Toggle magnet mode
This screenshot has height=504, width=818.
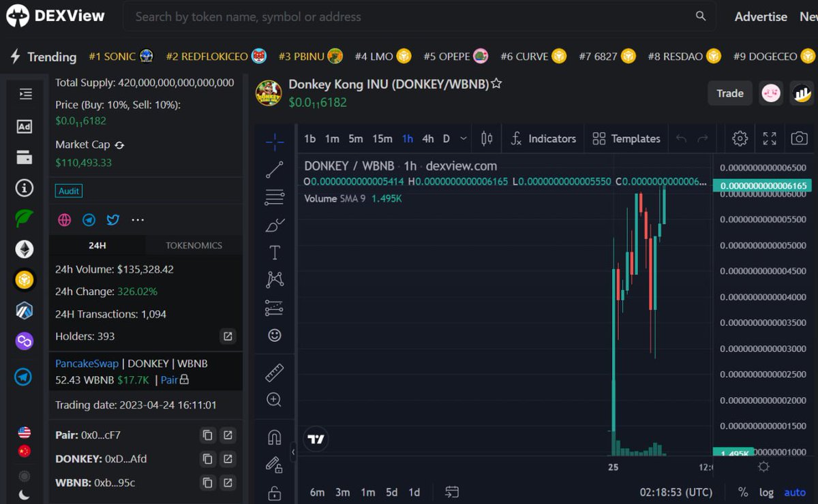click(275, 437)
